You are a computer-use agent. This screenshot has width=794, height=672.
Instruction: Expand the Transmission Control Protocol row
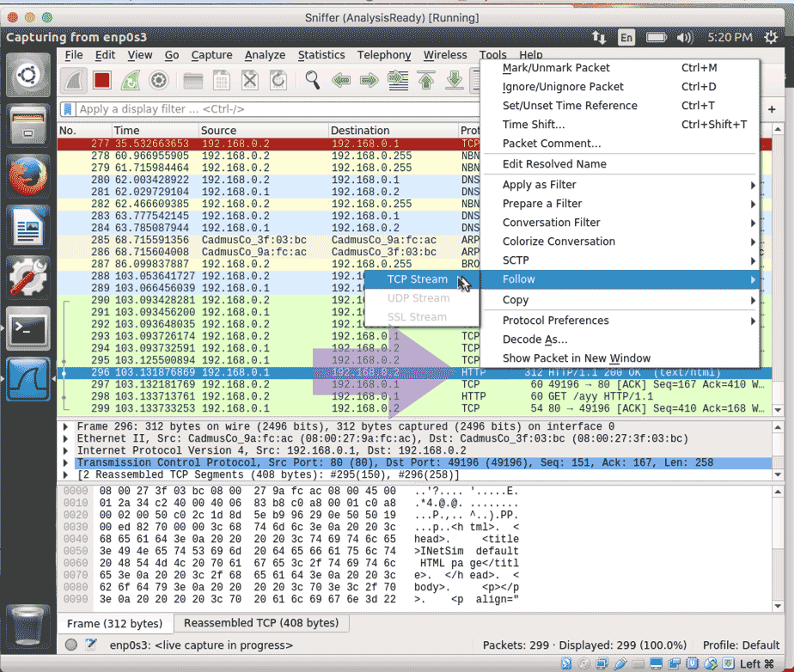tap(67, 462)
